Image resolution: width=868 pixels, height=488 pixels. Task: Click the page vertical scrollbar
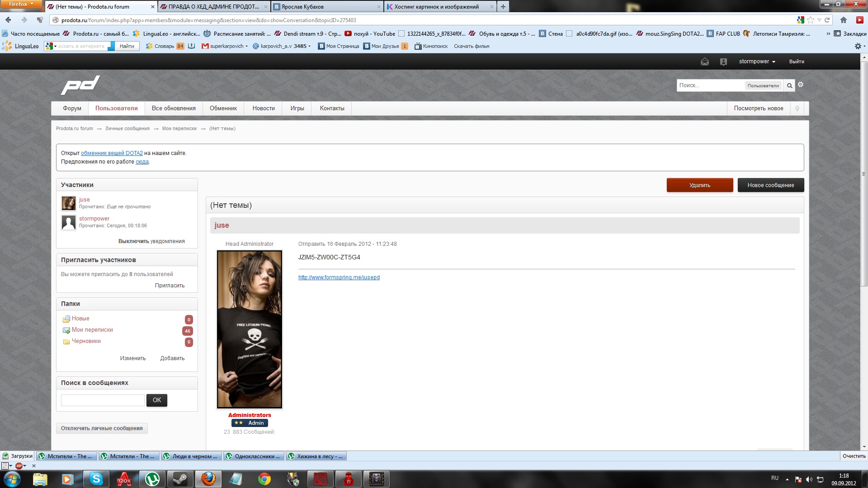coord(864,174)
